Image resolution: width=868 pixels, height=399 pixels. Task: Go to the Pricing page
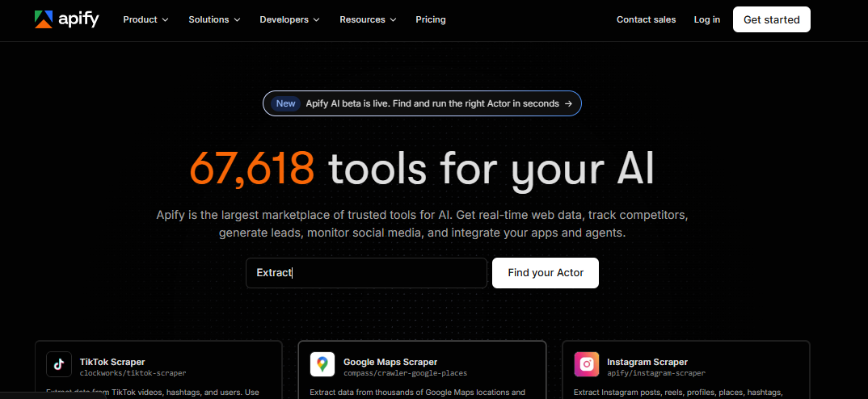431,19
